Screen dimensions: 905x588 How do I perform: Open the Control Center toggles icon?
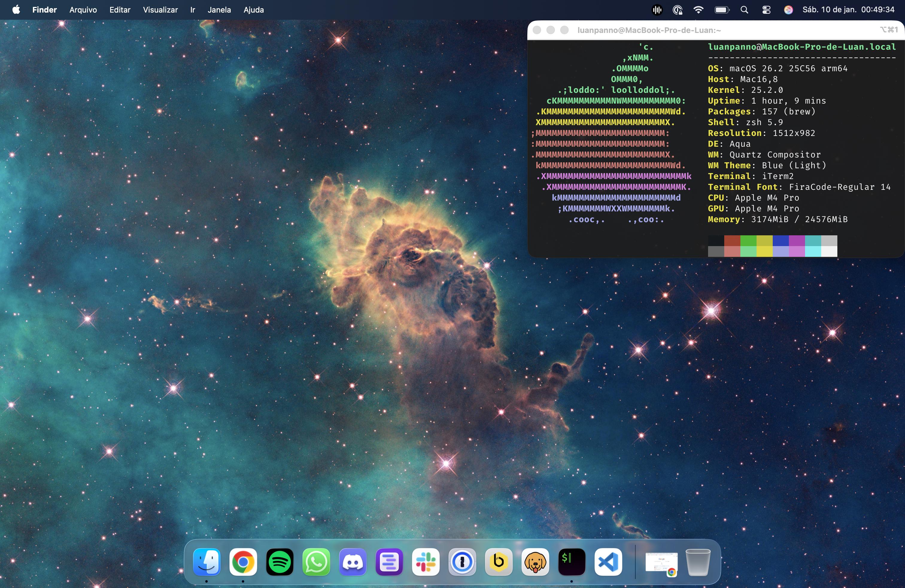coord(766,10)
